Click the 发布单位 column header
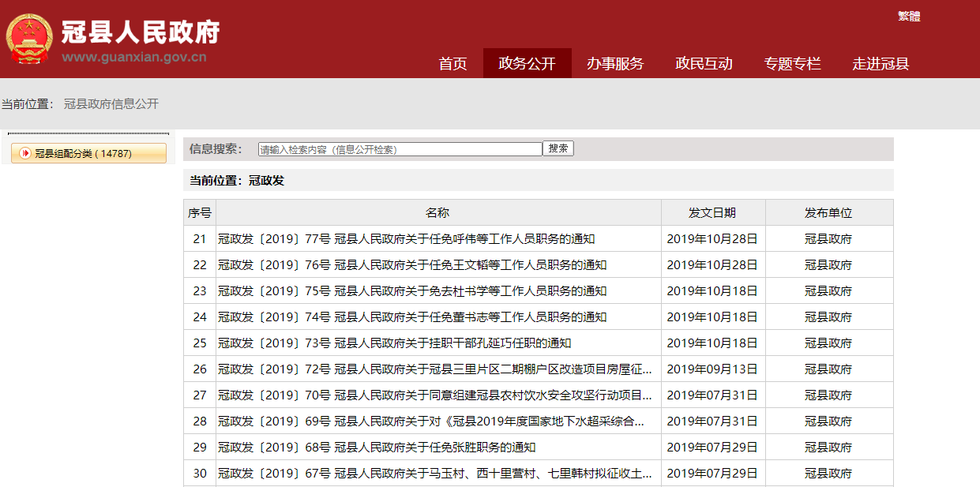The image size is (980, 487). click(828, 212)
